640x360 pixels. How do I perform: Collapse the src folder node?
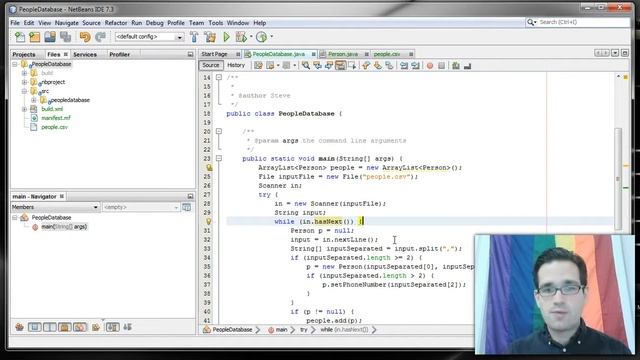(x=24, y=91)
